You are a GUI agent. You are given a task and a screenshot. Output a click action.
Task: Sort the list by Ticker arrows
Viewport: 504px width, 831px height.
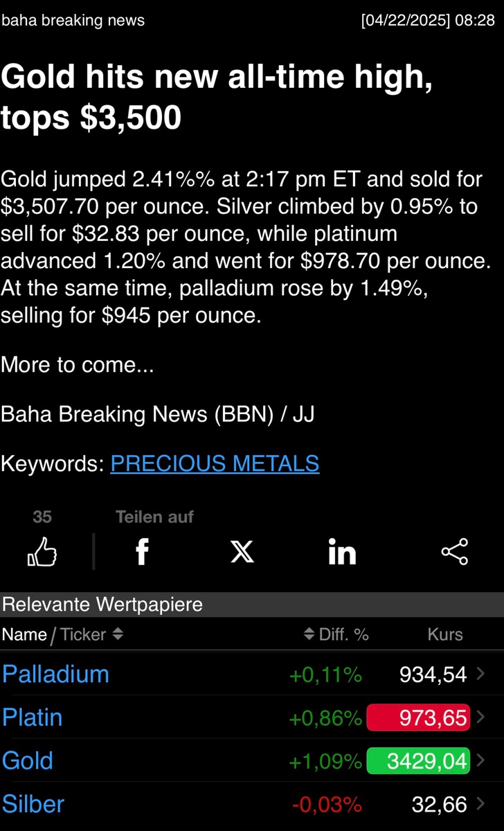coord(118,634)
